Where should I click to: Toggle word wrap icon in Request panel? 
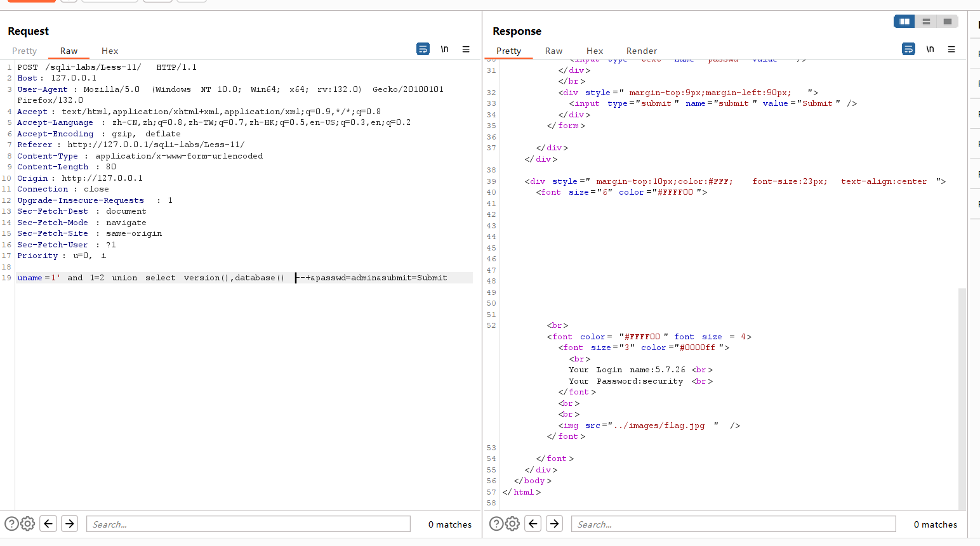pos(423,49)
